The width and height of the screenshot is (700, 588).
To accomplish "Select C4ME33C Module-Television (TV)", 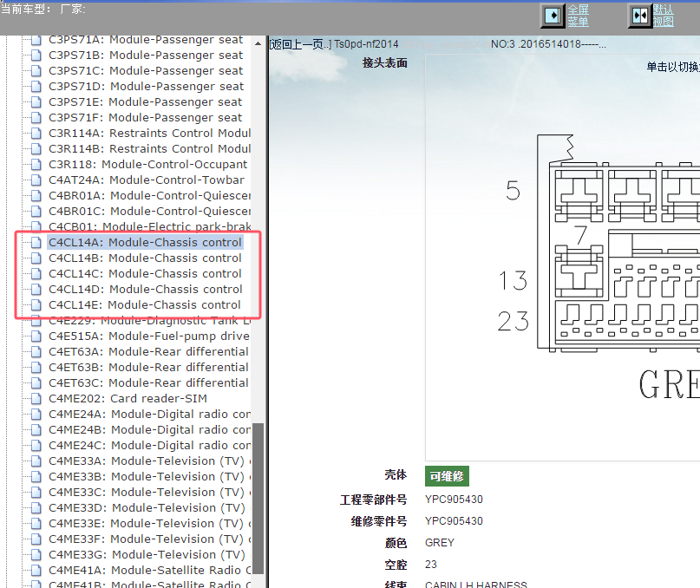I will pos(149,493).
